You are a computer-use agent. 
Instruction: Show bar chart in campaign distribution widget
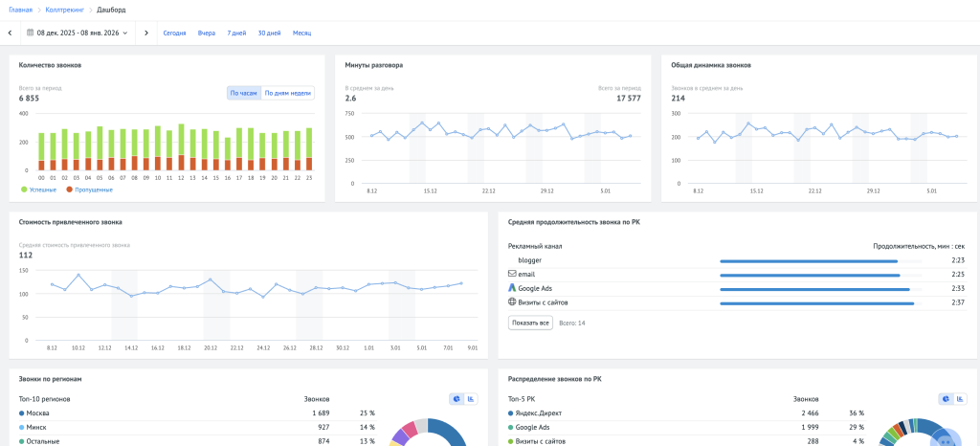959,399
